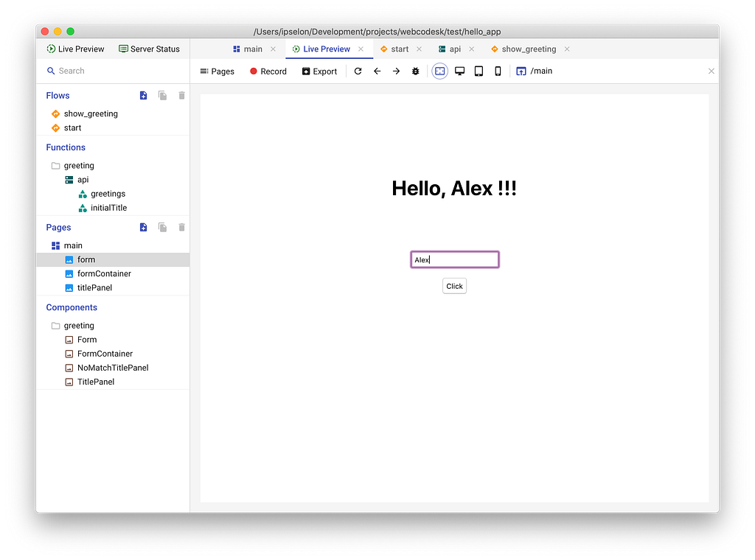Click the Pages section header
755x560 pixels.
click(58, 227)
